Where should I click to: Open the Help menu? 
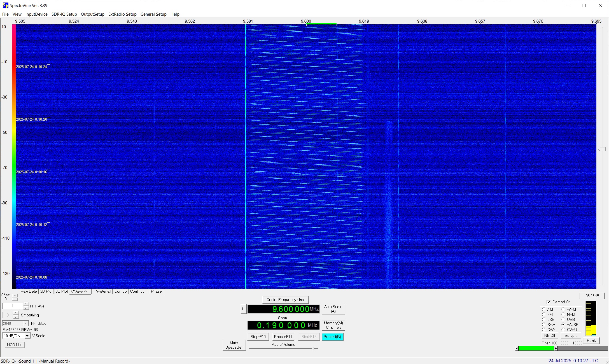[x=175, y=14]
